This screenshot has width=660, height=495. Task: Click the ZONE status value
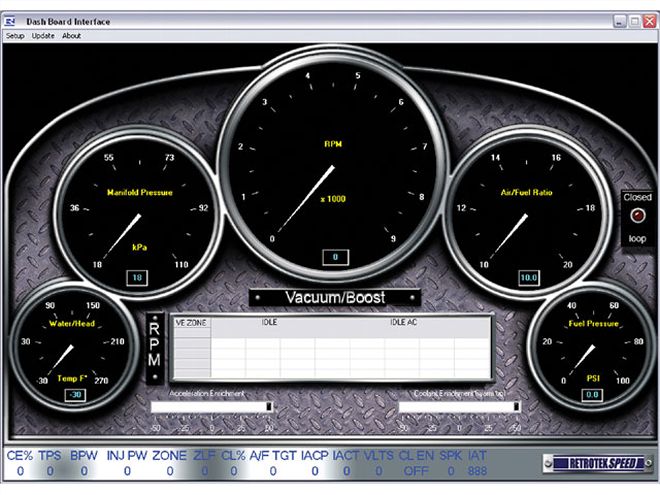click(170, 471)
